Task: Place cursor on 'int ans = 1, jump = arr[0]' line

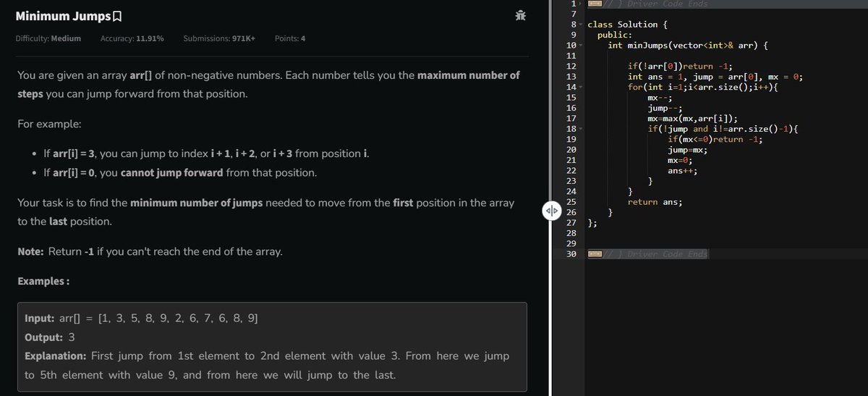Action: (715, 77)
